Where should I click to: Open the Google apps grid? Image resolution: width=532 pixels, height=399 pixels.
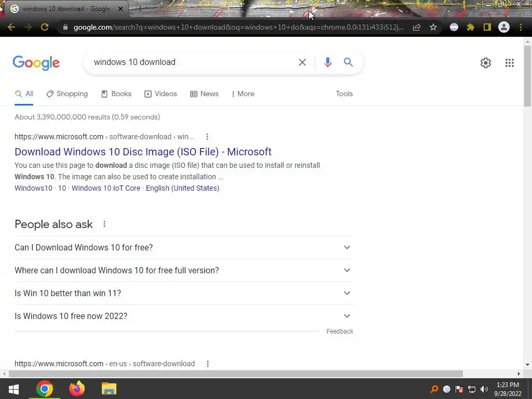[510, 63]
